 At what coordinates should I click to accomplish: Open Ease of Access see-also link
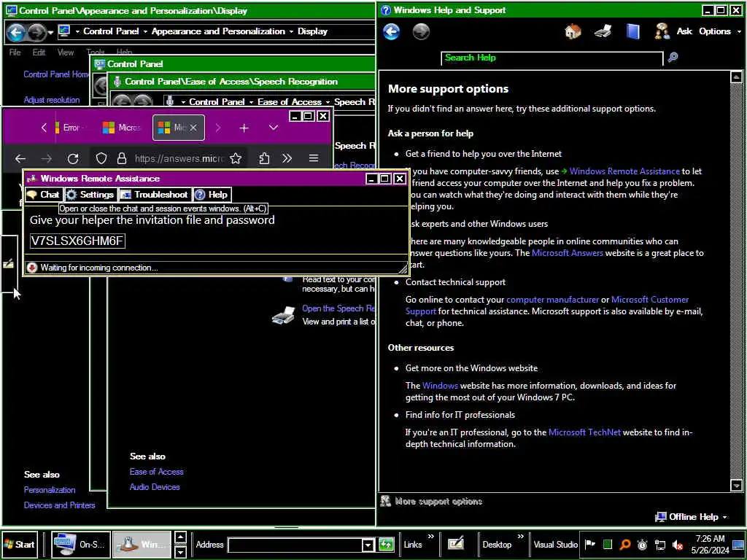[x=156, y=472]
